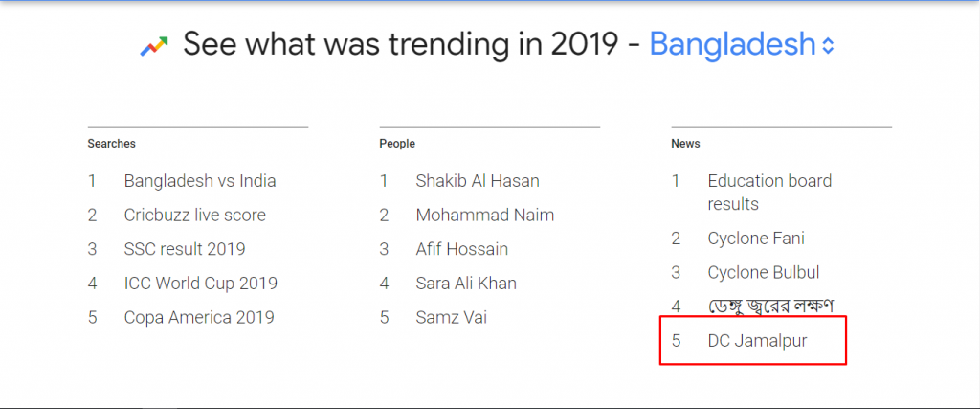Open Bangladesh vs India search
Screen dimensions: 980x409
(x=200, y=181)
